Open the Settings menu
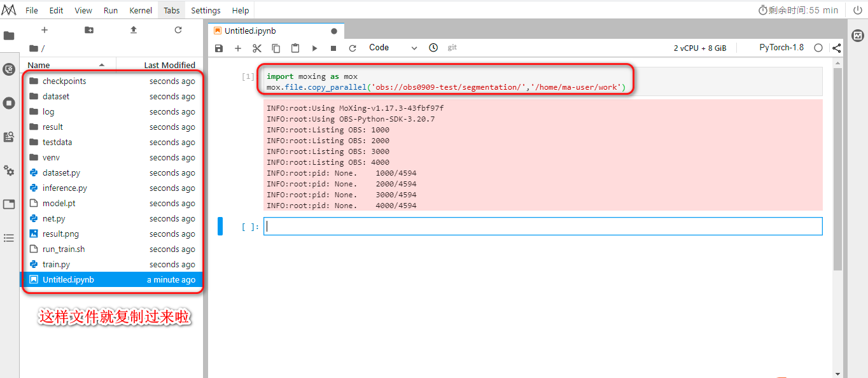Viewport: 868px width, 378px height. click(x=206, y=10)
